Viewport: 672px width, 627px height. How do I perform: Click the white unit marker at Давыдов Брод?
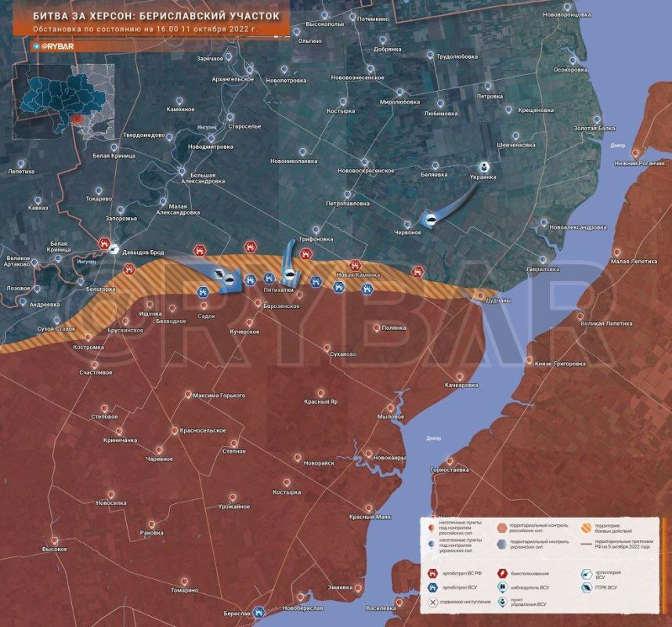(115, 251)
